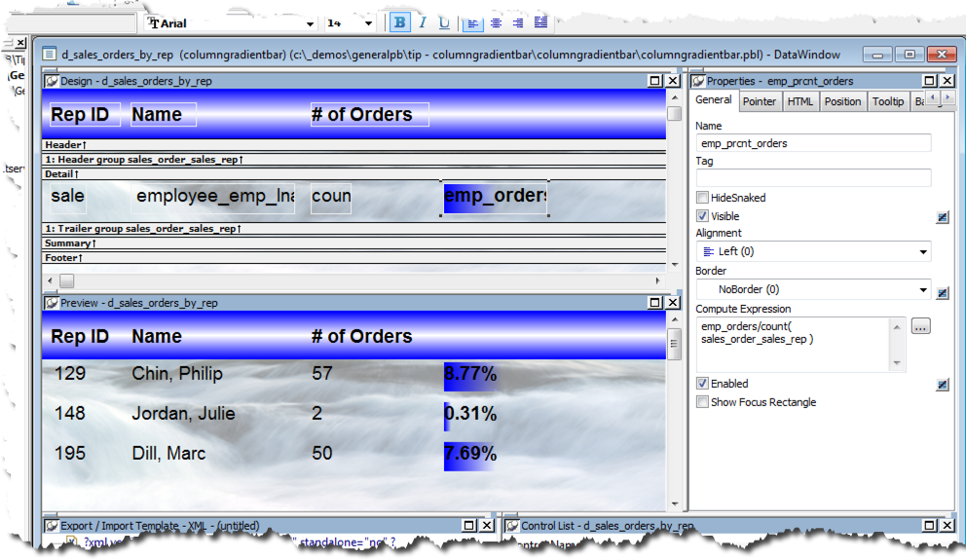Select the 'coun' computed field in Detail band
Screen dimensions: 966x560
[x=331, y=198]
